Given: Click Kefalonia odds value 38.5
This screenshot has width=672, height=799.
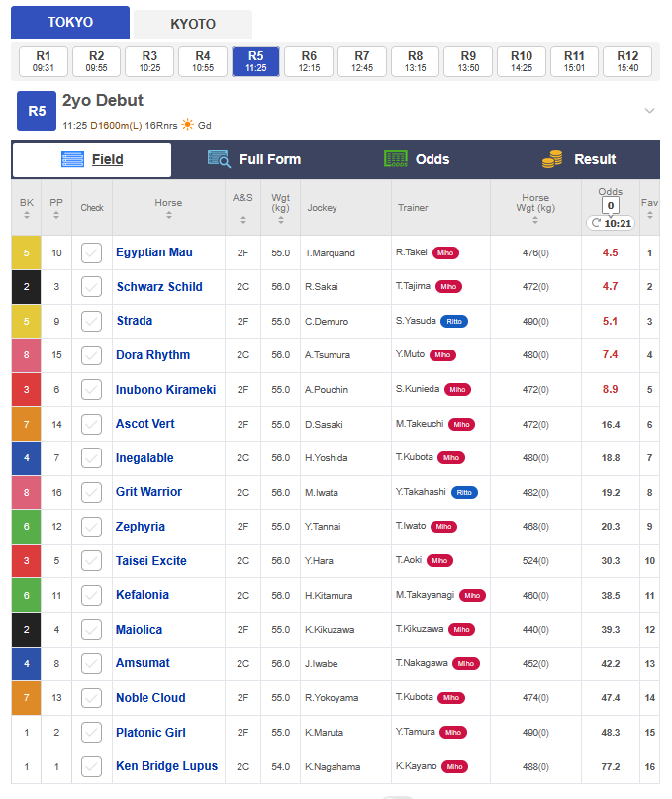Looking at the screenshot, I should point(611,595).
